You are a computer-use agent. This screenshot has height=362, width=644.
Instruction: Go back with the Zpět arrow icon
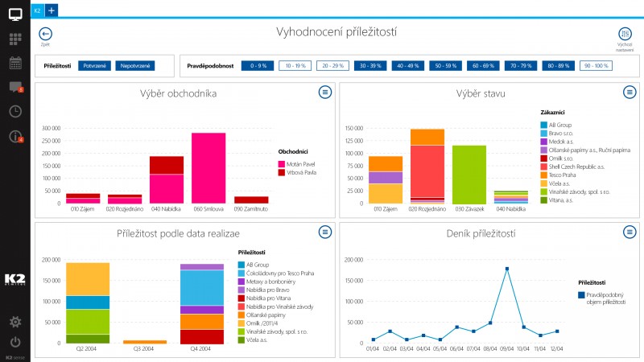tap(45, 34)
